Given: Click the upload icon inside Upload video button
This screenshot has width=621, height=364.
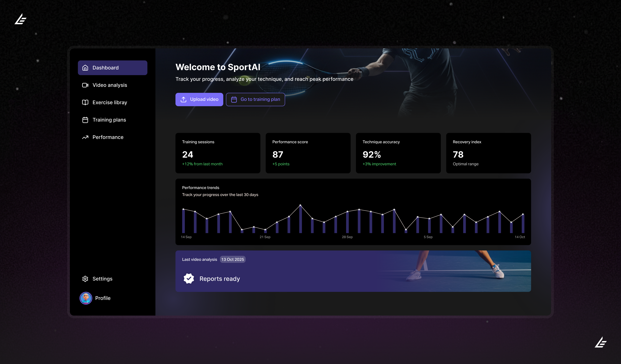Looking at the screenshot, I should coord(184,99).
